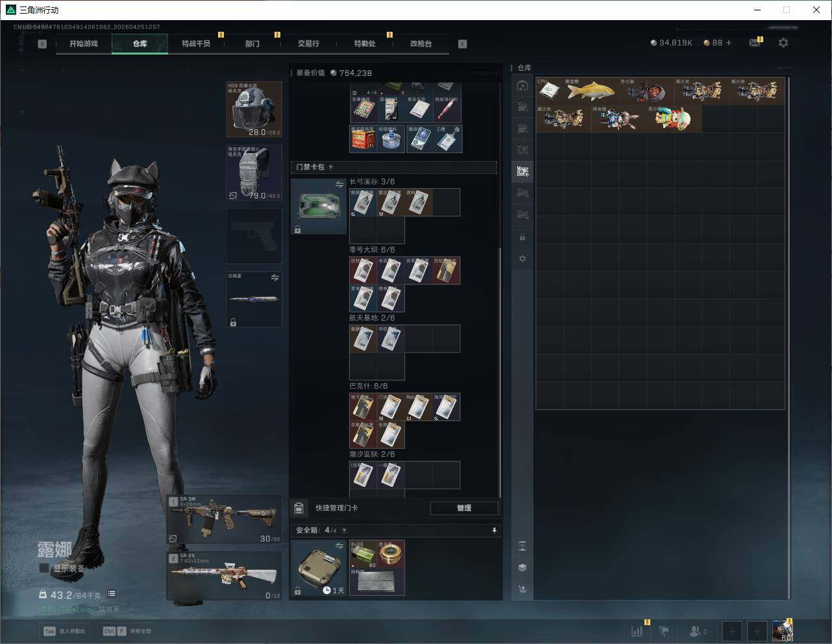Select the body armor slot showing 79.0
This screenshot has height=644, width=832.
[254, 173]
